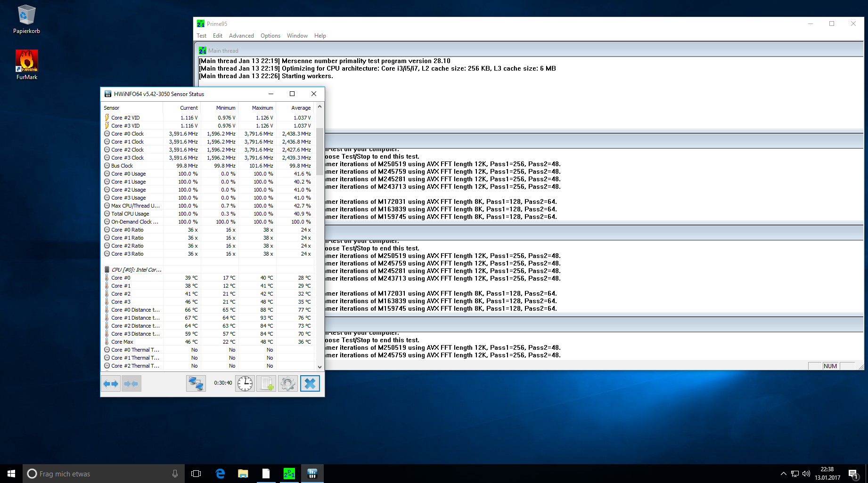Click the Current column header

(x=182, y=108)
